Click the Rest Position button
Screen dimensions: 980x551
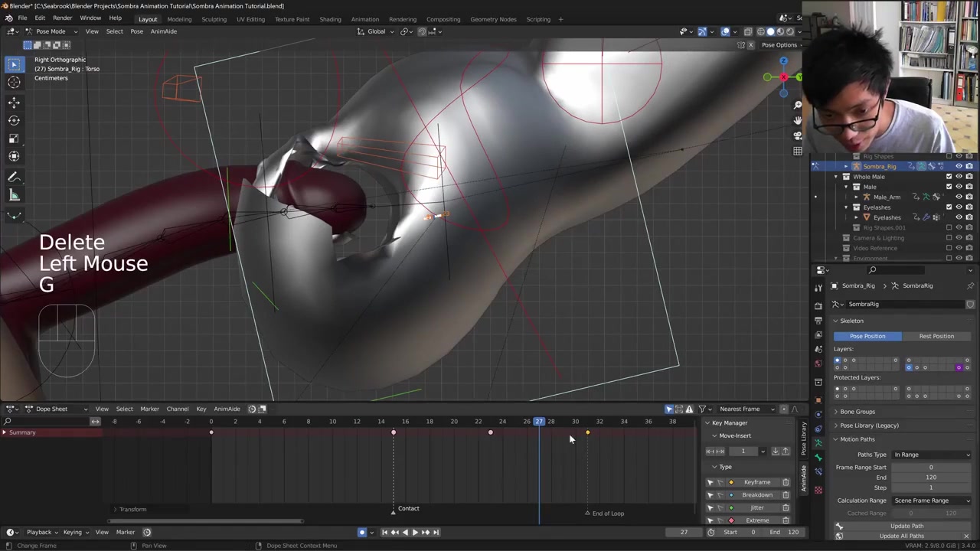pos(936,336)
